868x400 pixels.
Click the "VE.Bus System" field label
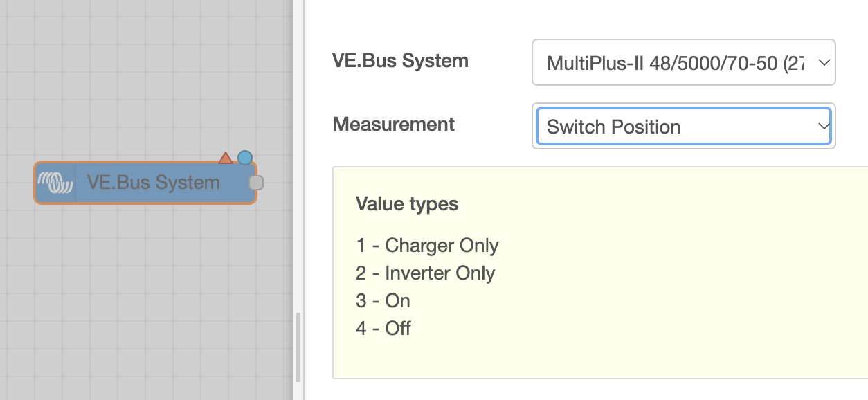(401, 61)
